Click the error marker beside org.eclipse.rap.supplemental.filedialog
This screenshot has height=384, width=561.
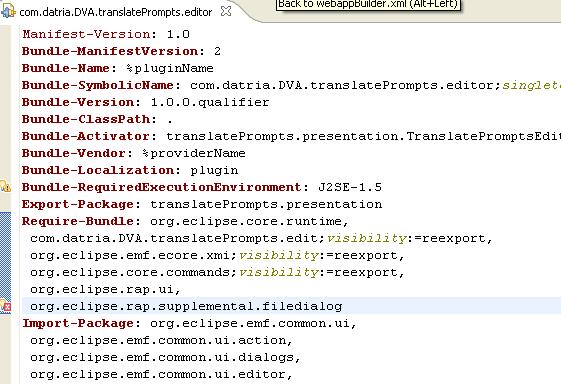tap(6, 306)
